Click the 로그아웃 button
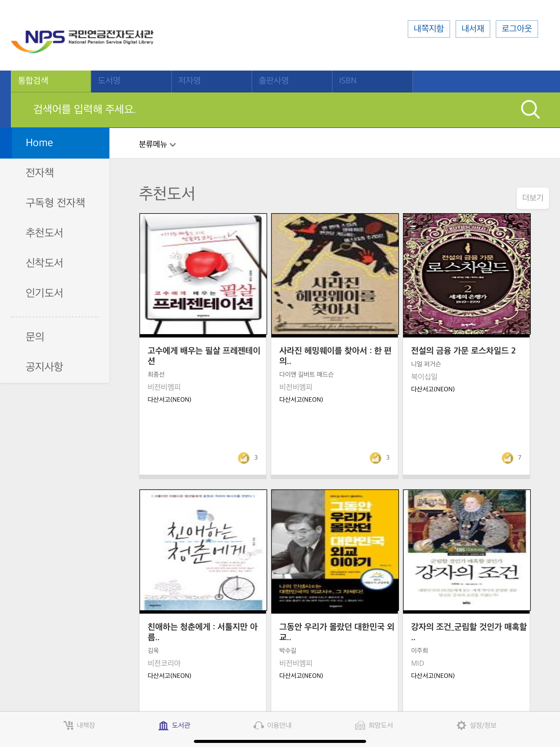560x747 pixels. [517, 29]
